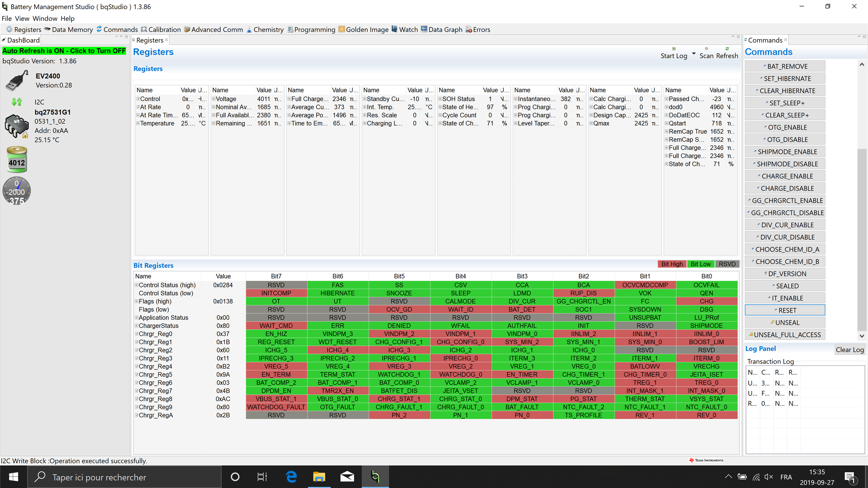Screen dimensions: 868x488
Task: Open Windows Start menu
Action: coord(13,477)
